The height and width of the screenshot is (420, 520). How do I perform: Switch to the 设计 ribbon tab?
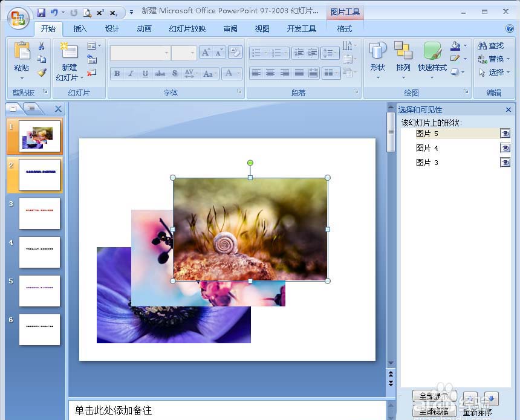(112, 29)
